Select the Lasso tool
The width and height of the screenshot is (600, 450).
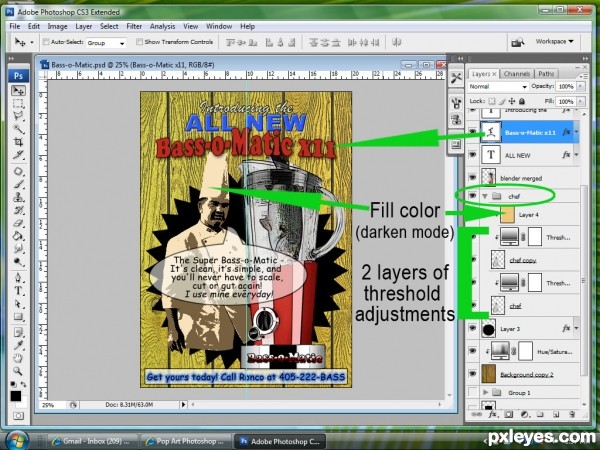coord(18,116)
